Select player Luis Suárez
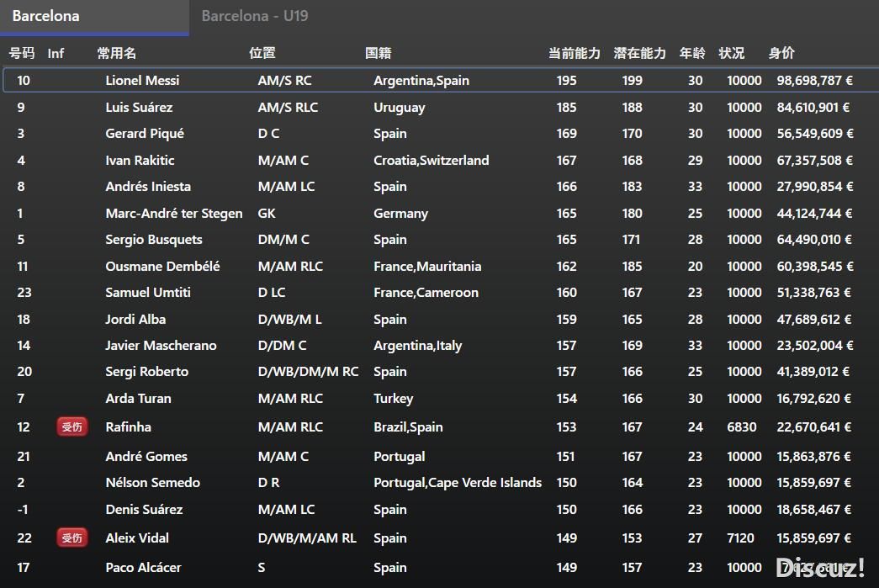The image size is (879, 588). (x=139, y=107)
